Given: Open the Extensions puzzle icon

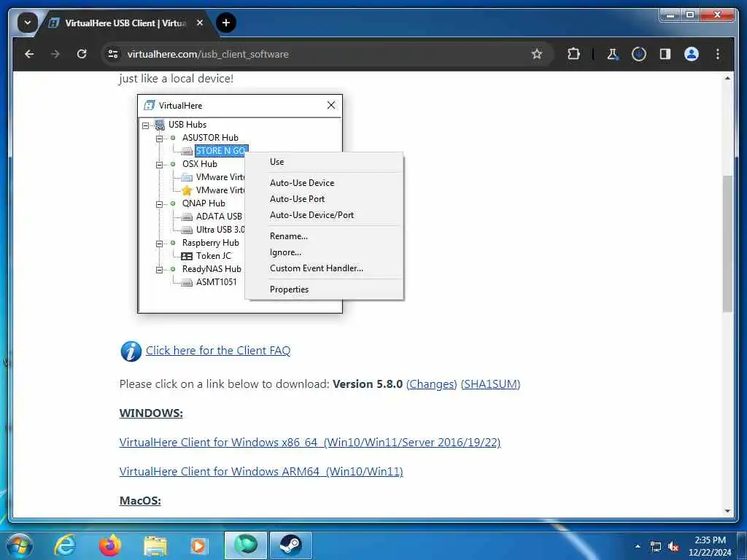Looking at the screenshot, I should 573,54.
